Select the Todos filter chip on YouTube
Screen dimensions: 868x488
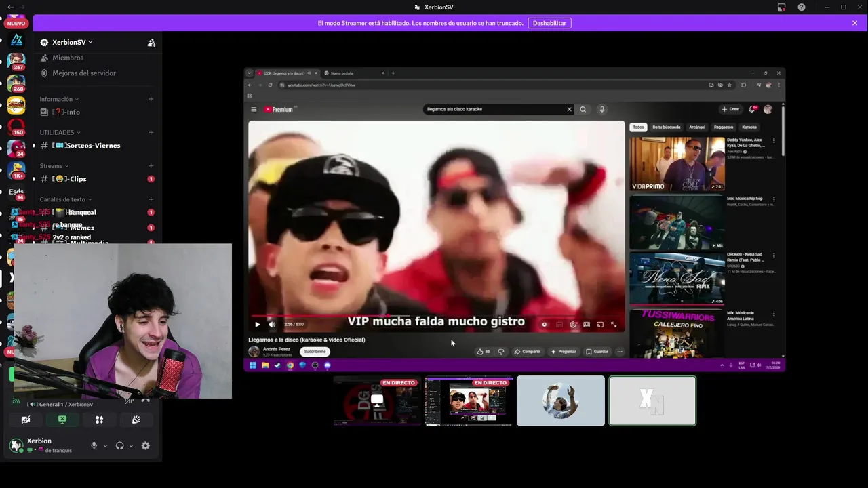tap(638, 127)
